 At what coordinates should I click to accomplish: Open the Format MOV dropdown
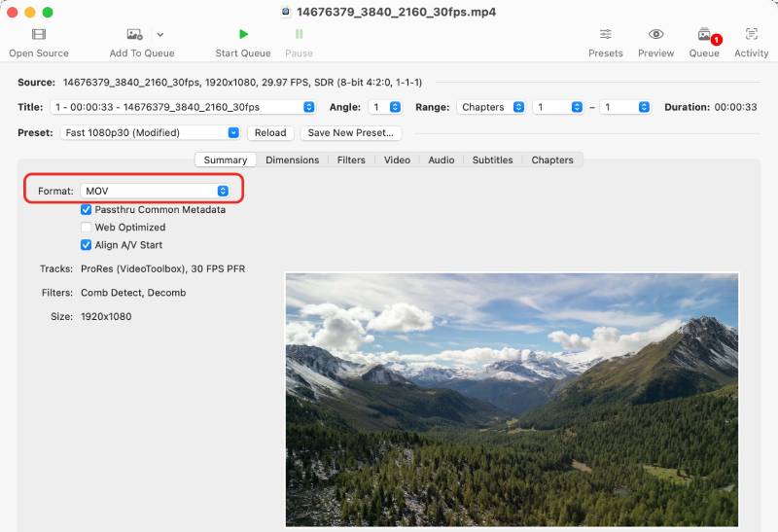155,191
